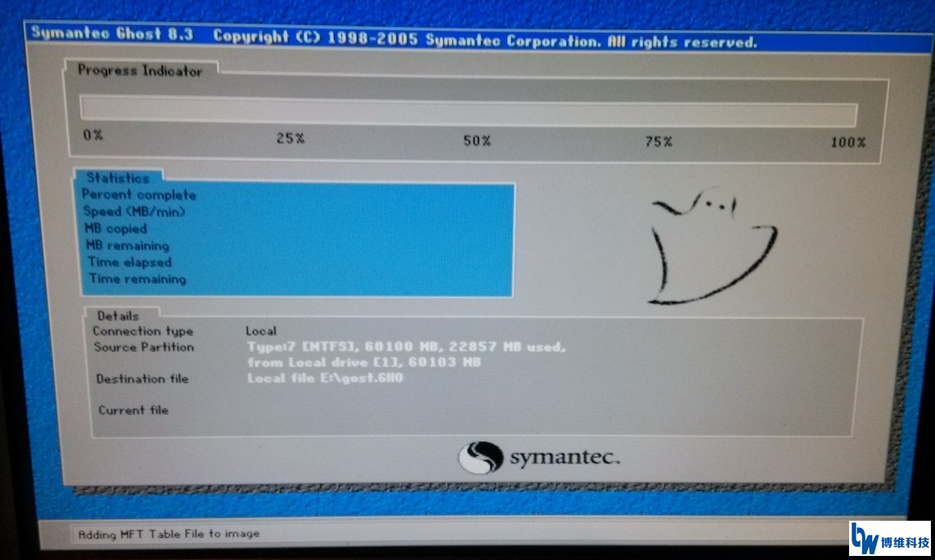The width and height of the screenshot is (935, 560).
Task: Click the Details panel heading
Action: pyautogui.click(x=118, y=316)
